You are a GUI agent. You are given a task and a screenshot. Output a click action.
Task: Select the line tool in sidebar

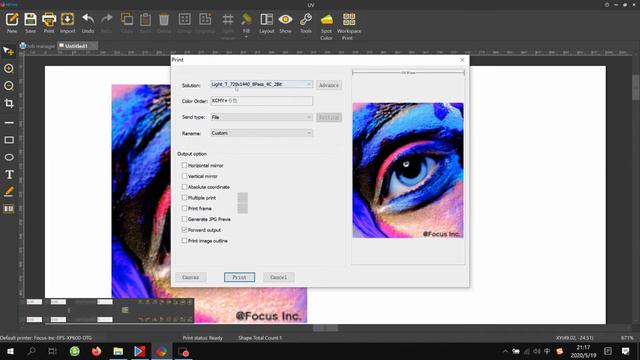(x=9, y=122)
